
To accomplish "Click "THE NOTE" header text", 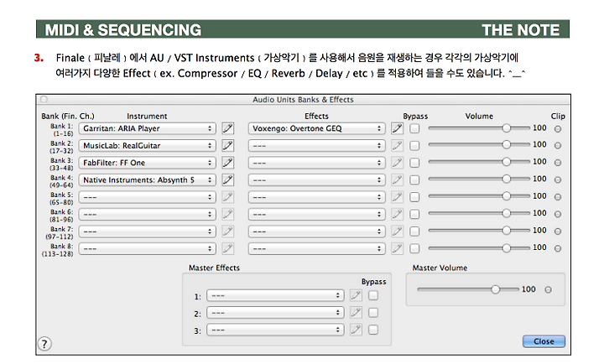I will coord(520,29).
